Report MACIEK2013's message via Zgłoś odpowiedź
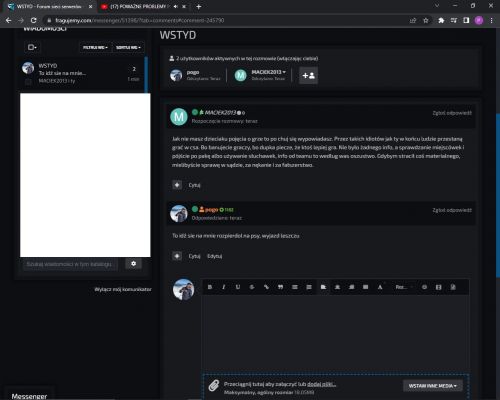 pyautogui.click(x=452, y=113)
